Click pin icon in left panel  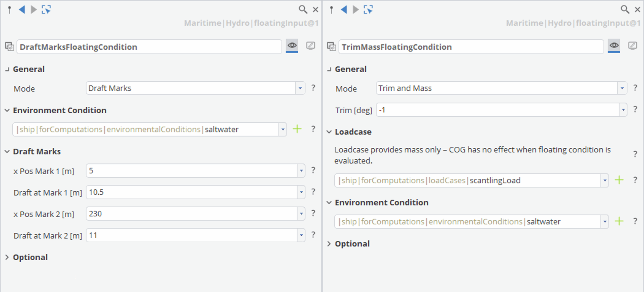pos(10,10)
